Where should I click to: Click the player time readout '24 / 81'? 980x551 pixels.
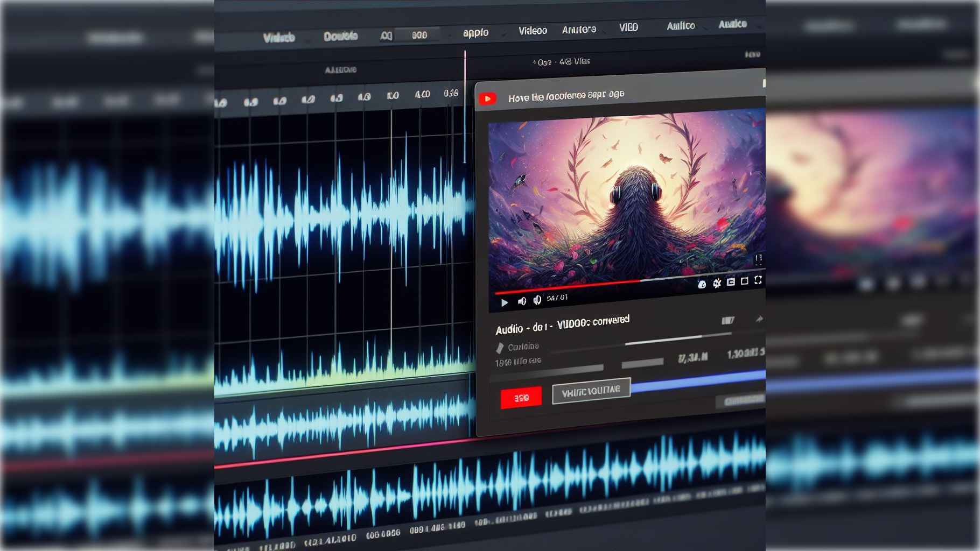point(557,298)
